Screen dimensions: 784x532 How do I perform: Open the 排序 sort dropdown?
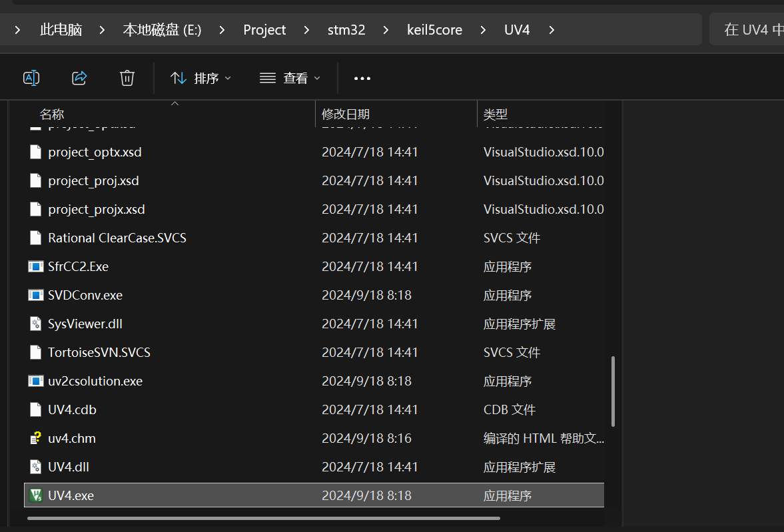point(200,79)
